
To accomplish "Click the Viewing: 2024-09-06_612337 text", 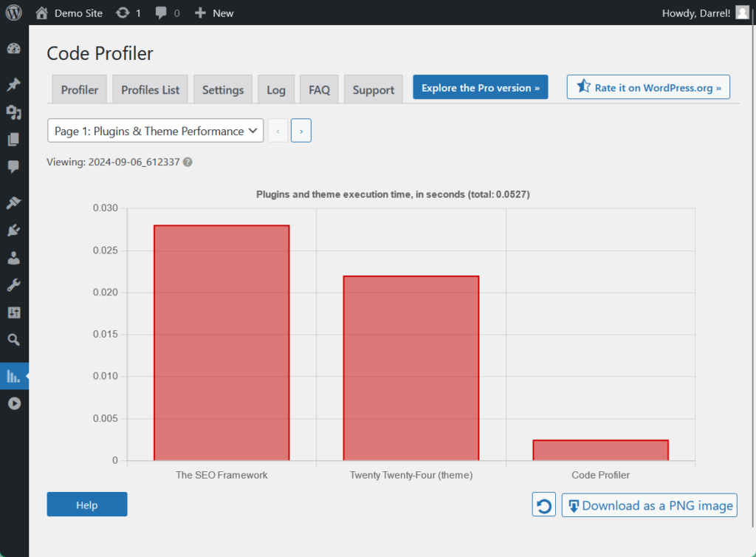I will point(113,162).
